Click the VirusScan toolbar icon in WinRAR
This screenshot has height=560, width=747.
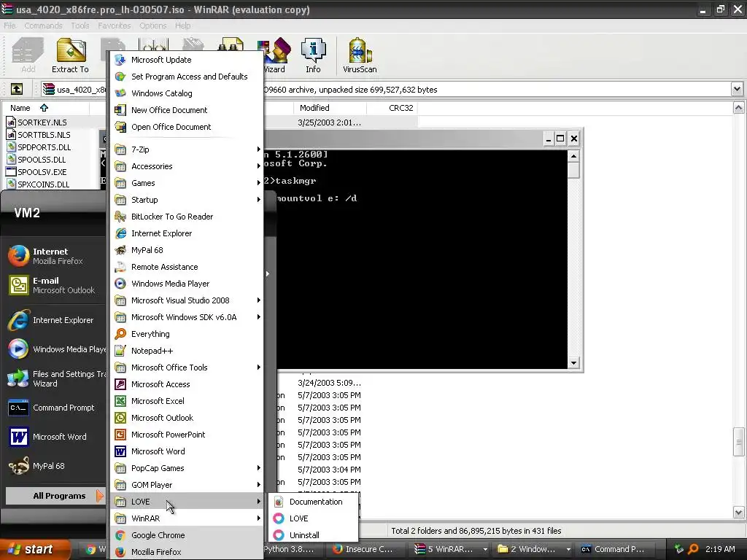pyautogui.click(x=360, y=55)
